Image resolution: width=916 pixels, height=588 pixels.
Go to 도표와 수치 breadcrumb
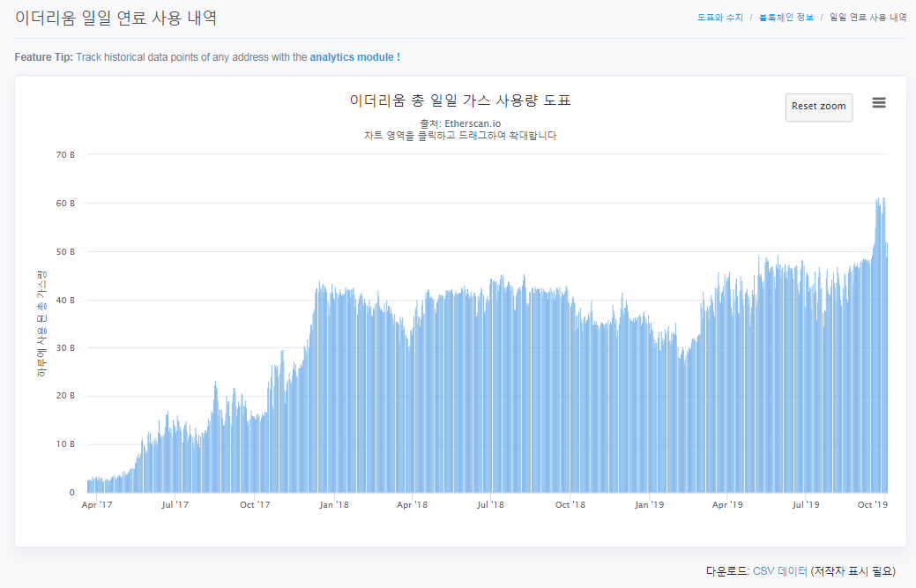click(x=720, y=18)
